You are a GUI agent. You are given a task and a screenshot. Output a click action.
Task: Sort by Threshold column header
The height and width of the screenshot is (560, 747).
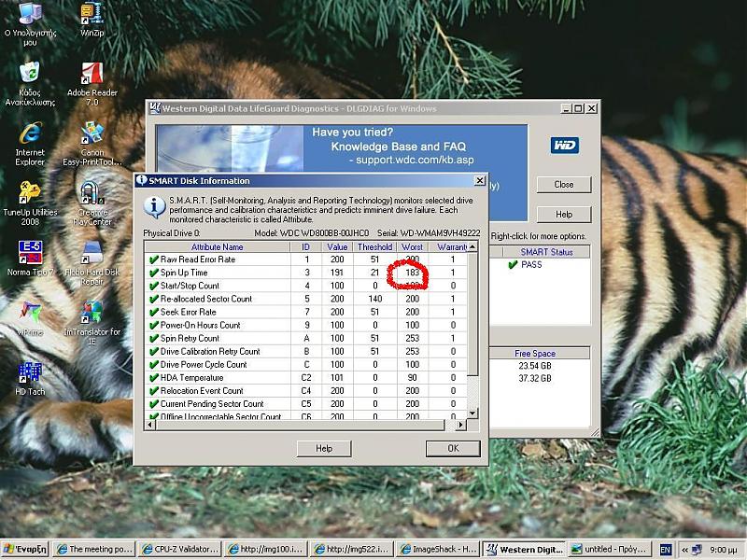(x=375, y=246)
